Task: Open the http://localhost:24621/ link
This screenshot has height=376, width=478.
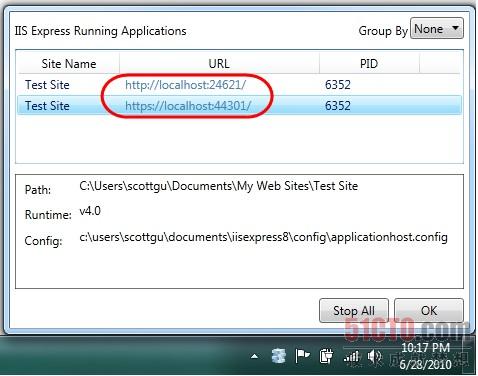Action: coord(185,85)
